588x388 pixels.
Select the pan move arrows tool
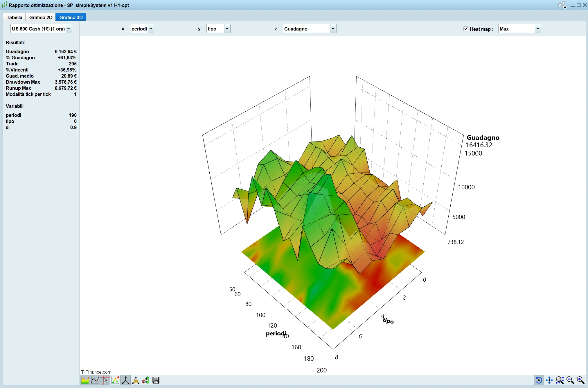click(x=549, y=380)
